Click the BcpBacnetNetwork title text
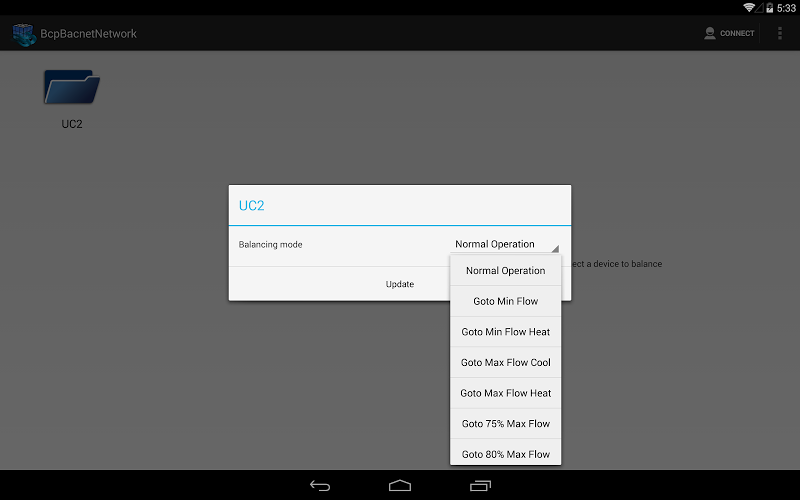 [x=88, y=34]
